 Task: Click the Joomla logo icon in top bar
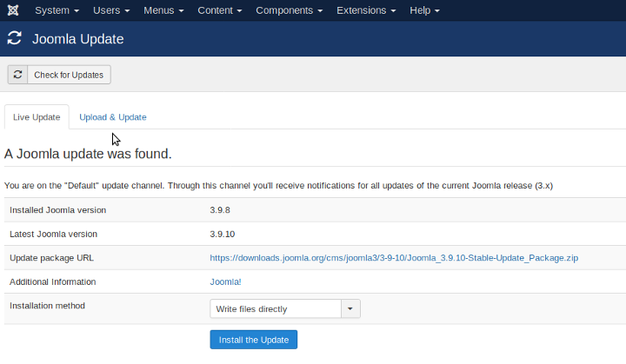click(13, 10)
